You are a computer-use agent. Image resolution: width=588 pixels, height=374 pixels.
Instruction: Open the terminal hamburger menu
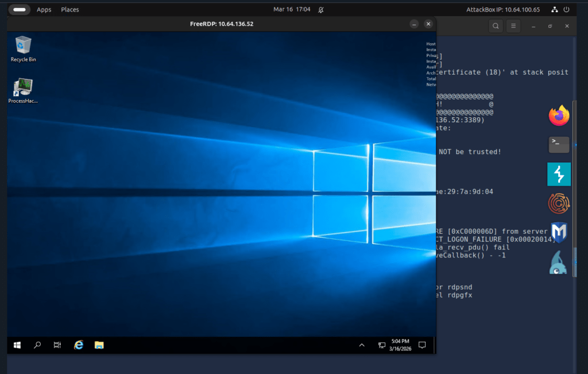point(513,26)
